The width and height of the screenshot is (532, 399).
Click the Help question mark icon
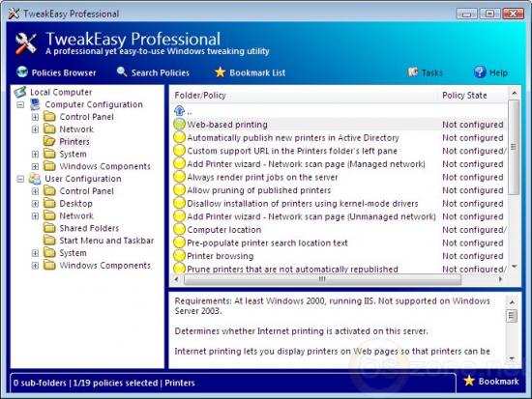(x=480, y=71)
